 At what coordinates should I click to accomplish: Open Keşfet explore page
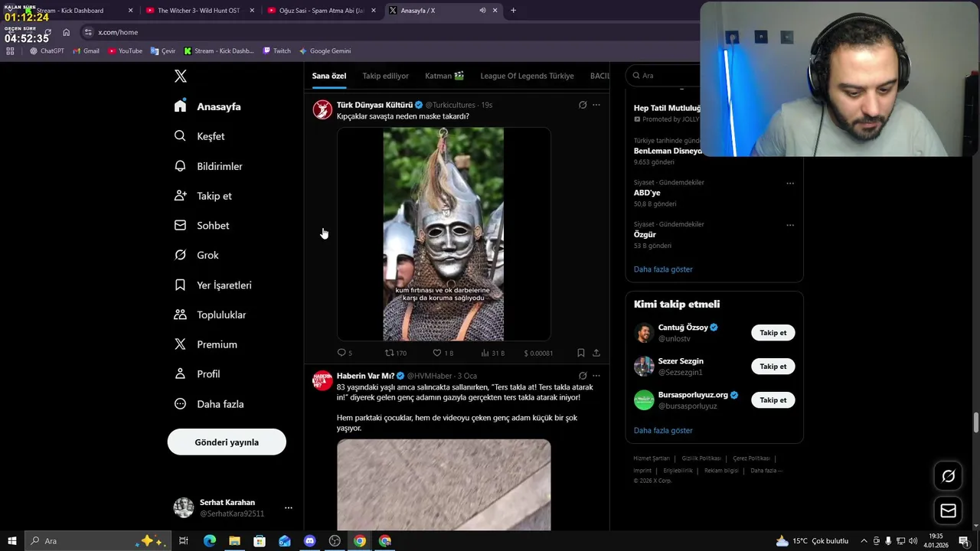coord(199,136)
